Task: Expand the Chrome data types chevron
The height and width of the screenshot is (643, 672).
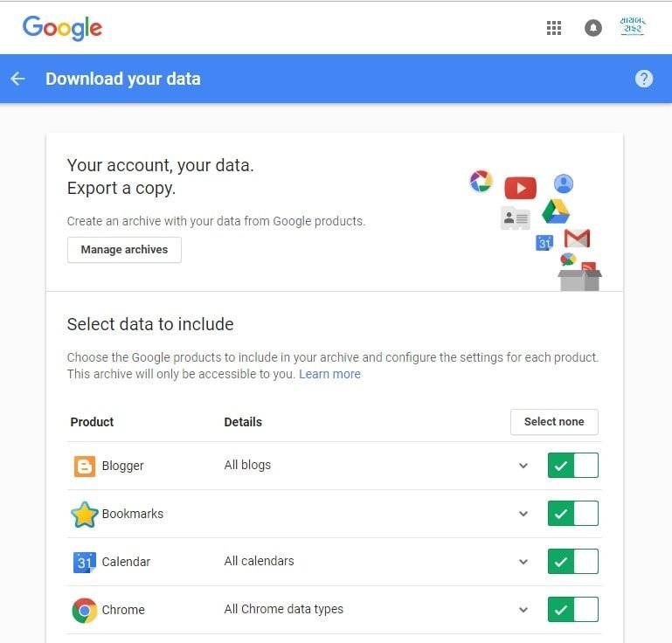Action: [523, 610]
